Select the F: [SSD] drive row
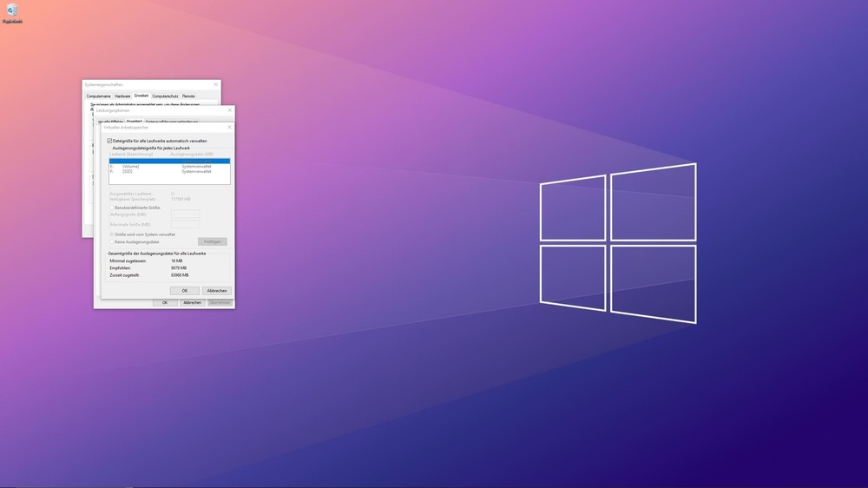 point(169,171)
